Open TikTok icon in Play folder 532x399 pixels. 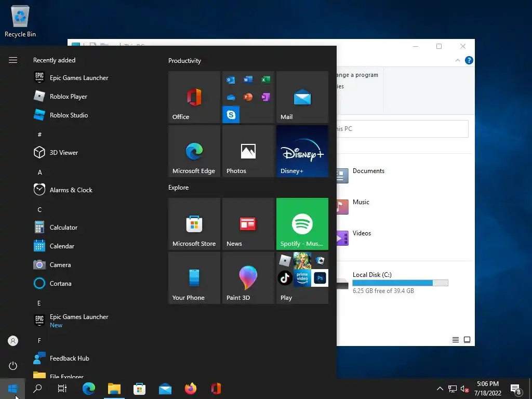click(x=285, y=278)
